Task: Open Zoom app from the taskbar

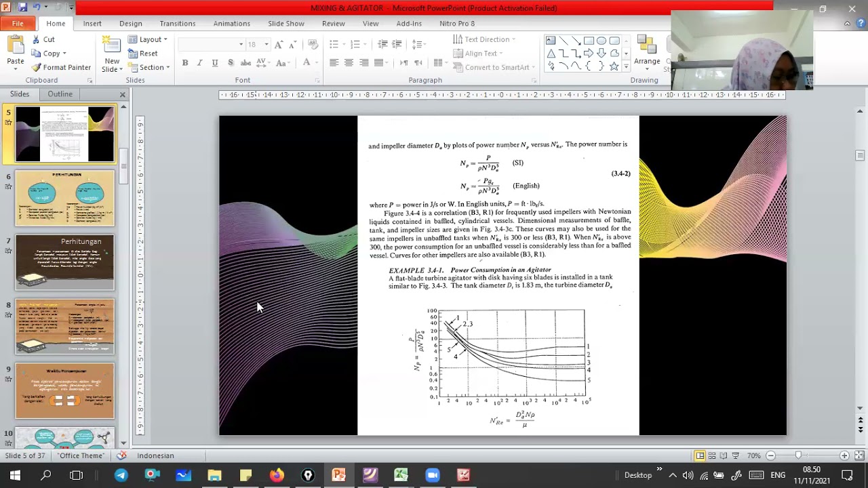Action: tap(432, 475)
